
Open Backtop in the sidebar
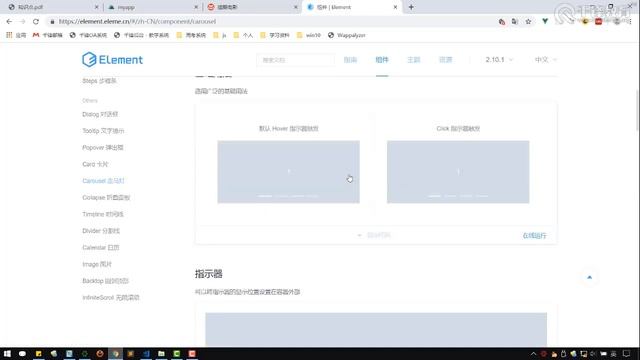(105, 281)
